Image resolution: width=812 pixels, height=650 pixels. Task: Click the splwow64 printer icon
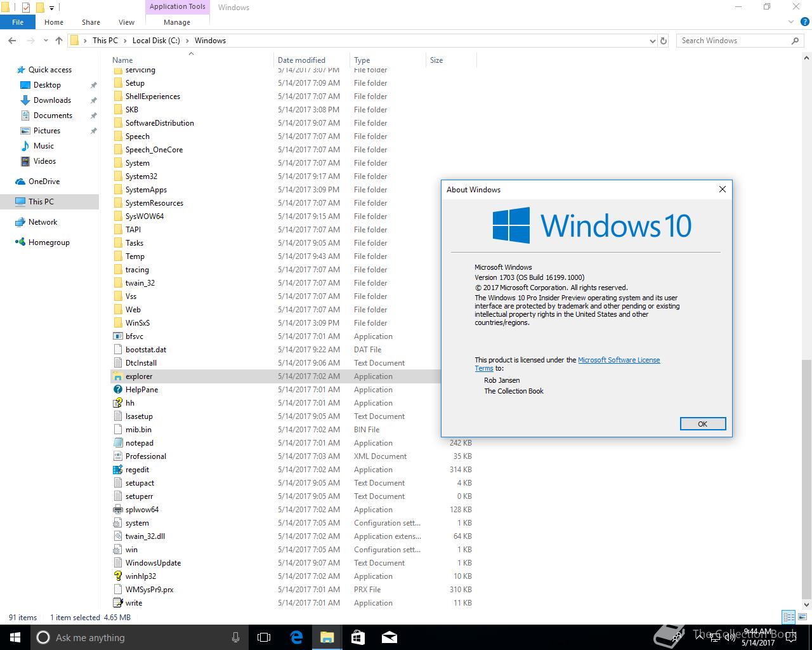[x=117, y=510]
